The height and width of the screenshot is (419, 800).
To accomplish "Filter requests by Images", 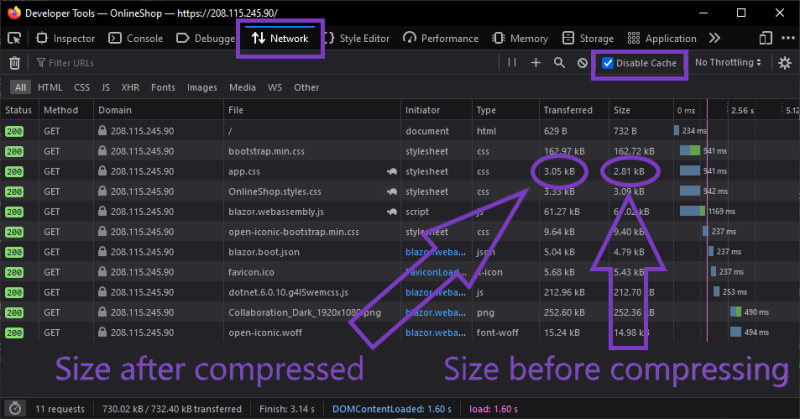I will point(202,87).
